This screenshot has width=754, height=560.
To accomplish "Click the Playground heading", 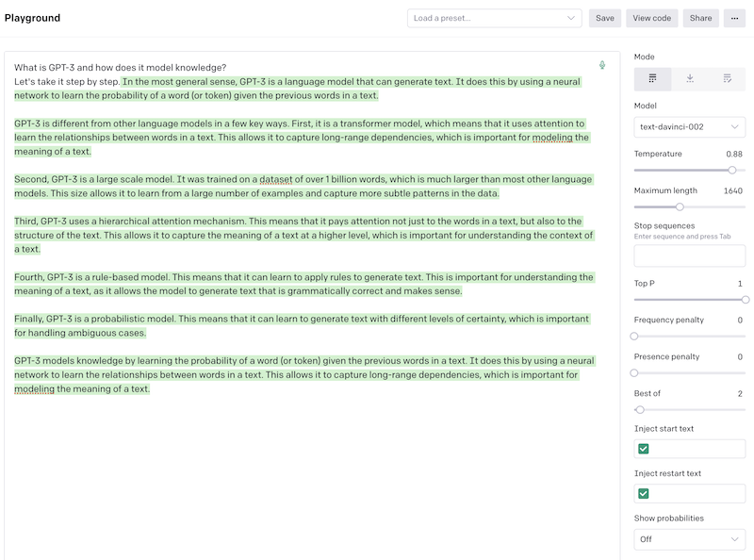I will click(32, 18).
